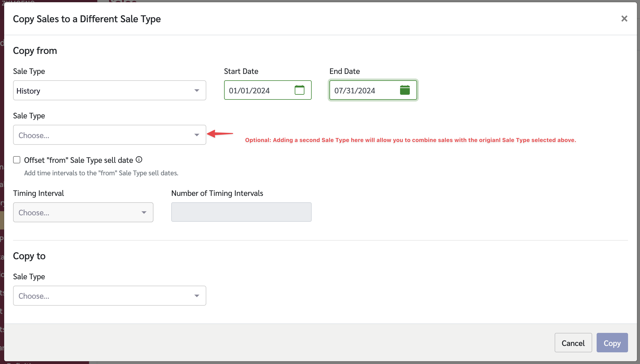Viewport: 640px width, 364px height.
Task: Click the Offset "from" Sale Type sell date label
Action: coord(78,160)
